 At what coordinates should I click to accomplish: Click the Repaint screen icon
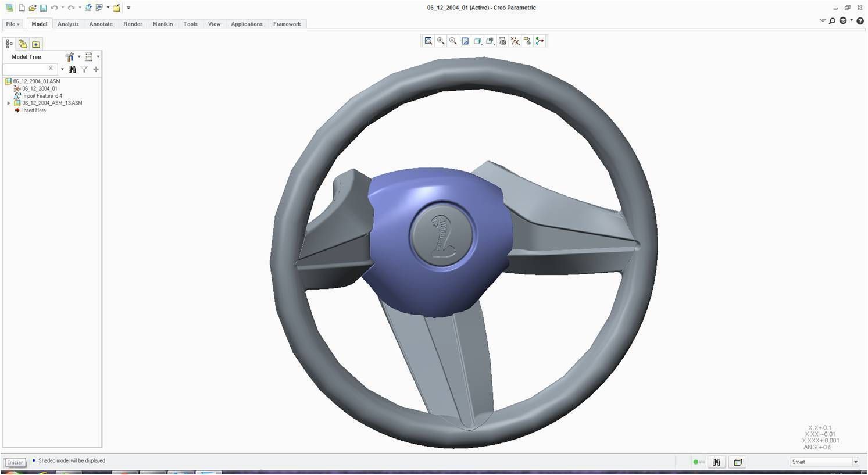pos(465,41)
